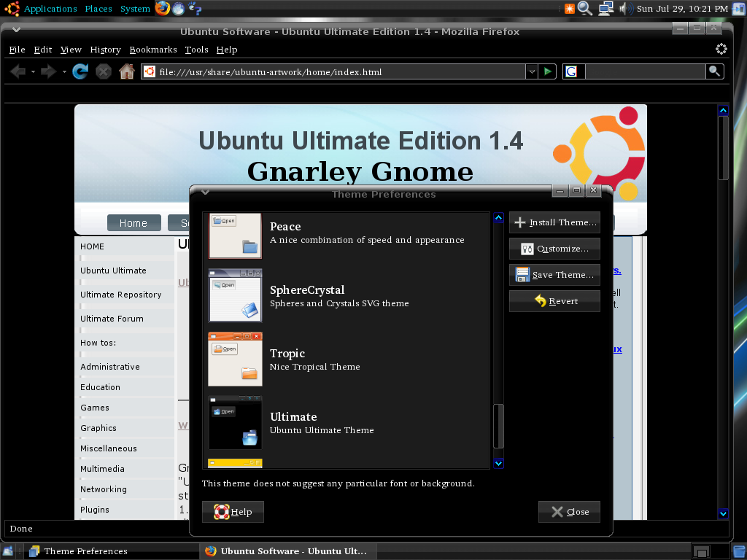Select the Ultimate theme thumbnail
The image size is (747, 560).
point(235,422)
